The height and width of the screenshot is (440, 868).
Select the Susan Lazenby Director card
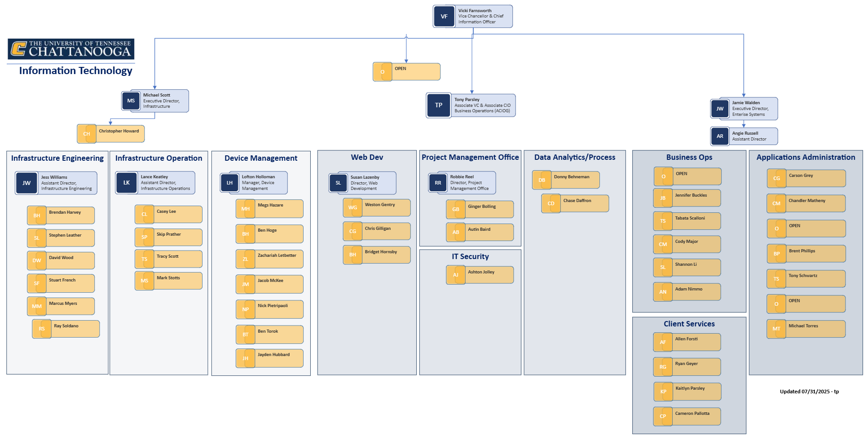tap(362, 183)
